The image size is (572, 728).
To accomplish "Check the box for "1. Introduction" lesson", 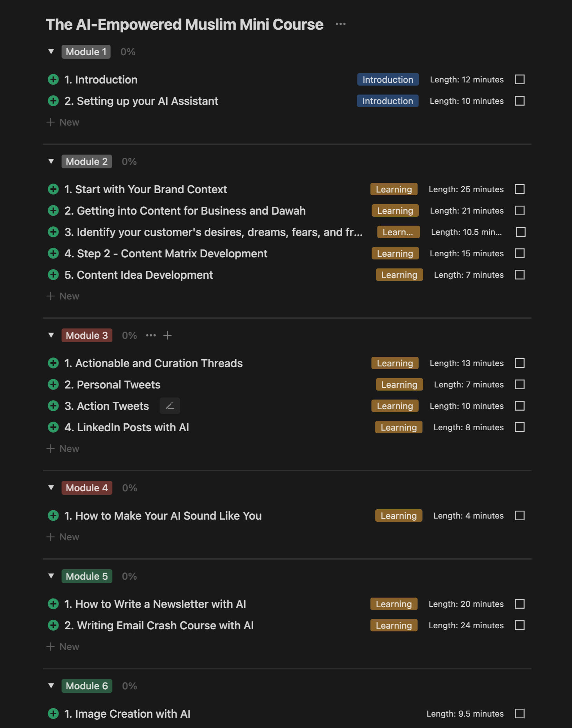I will pyautogui.click(x=520, y=79).
